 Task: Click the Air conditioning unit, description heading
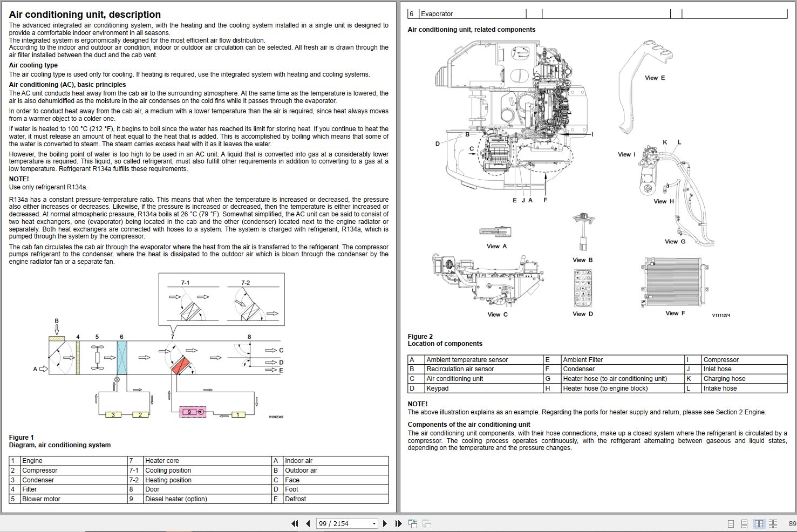85,15
